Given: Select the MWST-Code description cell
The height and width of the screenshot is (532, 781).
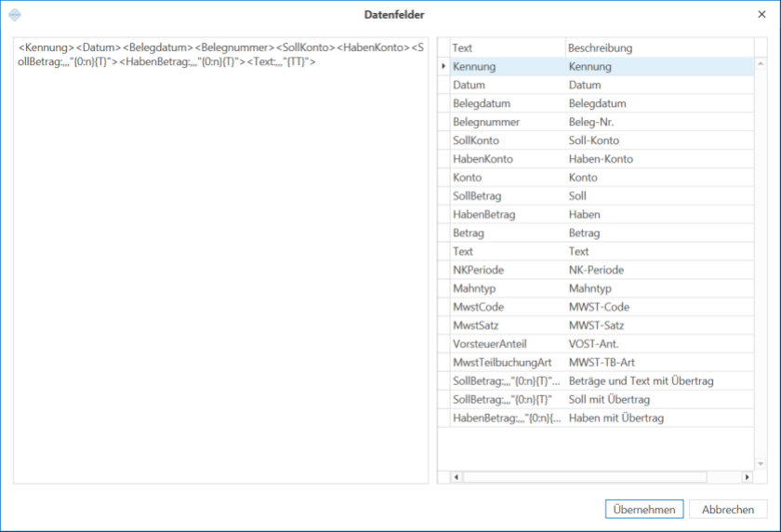Looking at the screenshot, I should 660,306.
